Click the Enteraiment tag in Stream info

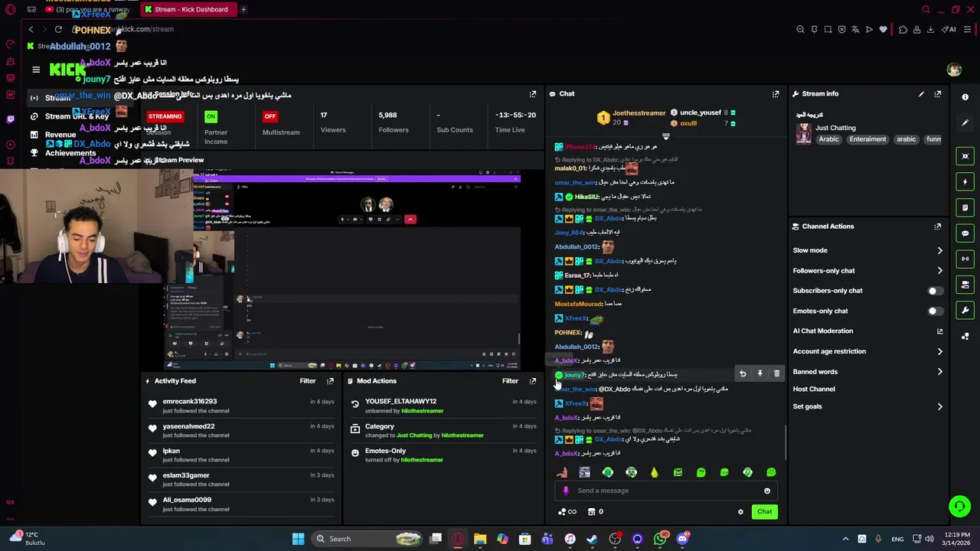coord(867,139)
